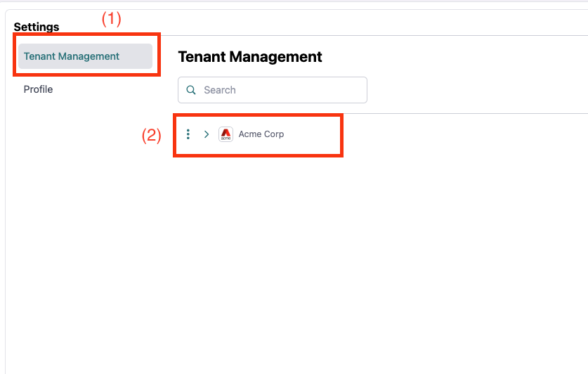Click the Acme Corp label text
588x374 pixels.
(x=261, y=134)
